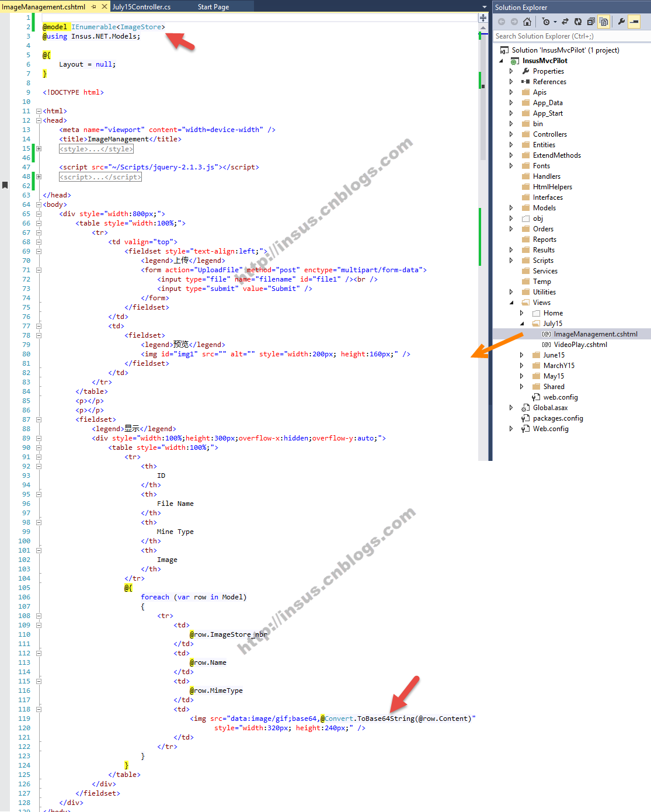Viewport: 651px width, 812px height.
Task: Click the editor split bar handle
Action: click(483, 18)
